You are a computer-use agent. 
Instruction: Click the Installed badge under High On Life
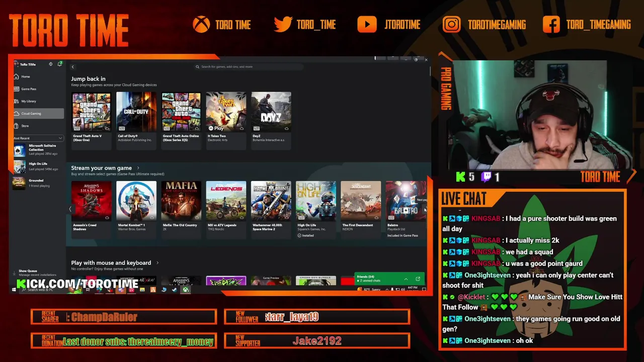point(305,235)
